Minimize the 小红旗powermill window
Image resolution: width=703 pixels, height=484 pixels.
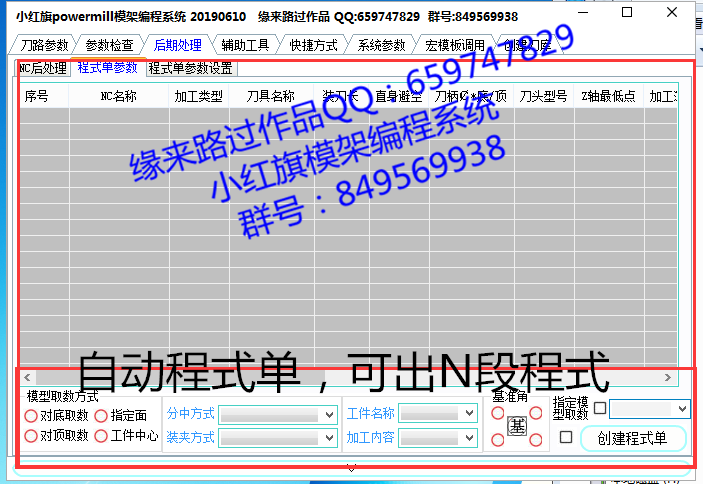pos(583,12)
